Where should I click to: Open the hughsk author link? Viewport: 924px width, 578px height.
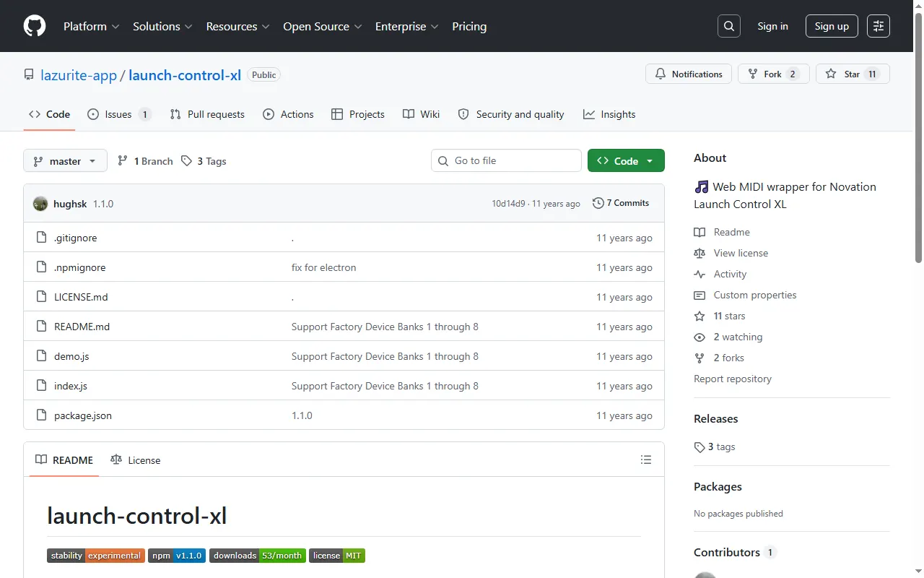(x=70, y=204)
